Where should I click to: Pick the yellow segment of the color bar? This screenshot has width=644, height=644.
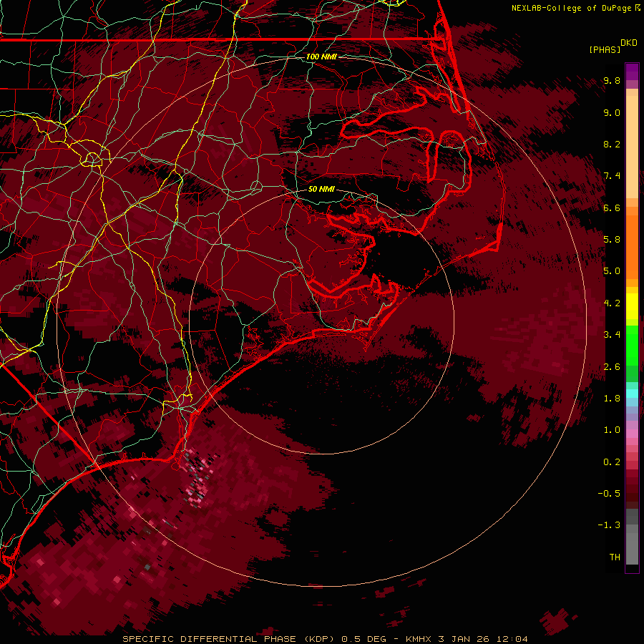pyautogui.click(x=632, y=306)
